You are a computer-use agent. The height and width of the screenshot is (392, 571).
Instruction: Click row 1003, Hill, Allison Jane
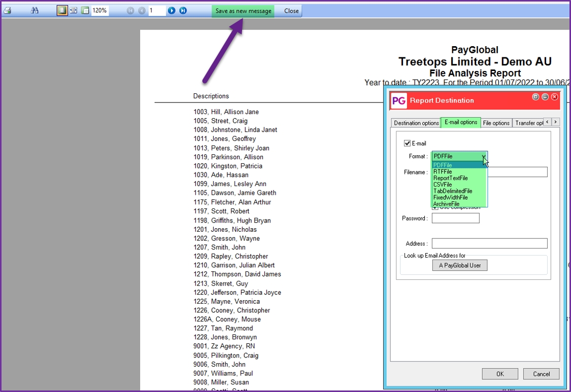[226, 112]
